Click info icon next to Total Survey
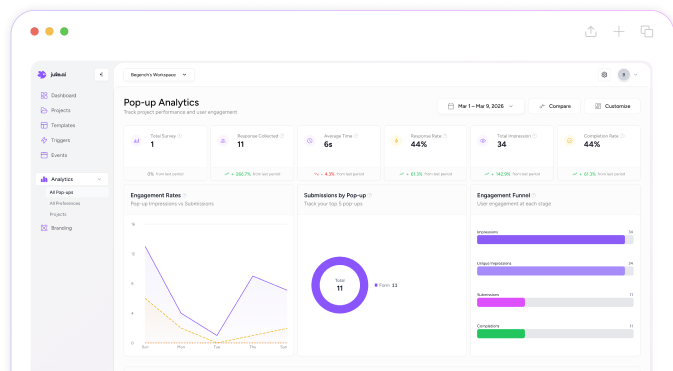Screen dimensions: 673x371 179,136
